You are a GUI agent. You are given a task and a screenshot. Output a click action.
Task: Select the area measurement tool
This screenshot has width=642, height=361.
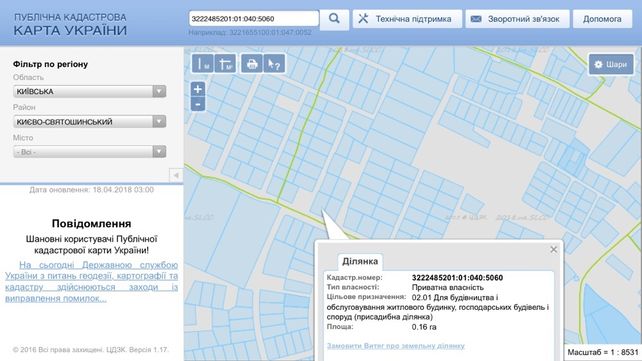[x=225, y=63]
